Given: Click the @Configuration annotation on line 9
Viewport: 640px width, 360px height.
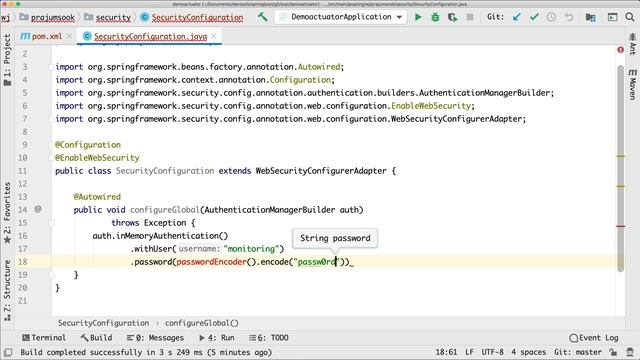Looking at the screenshot, I should [x=88, y=145].
